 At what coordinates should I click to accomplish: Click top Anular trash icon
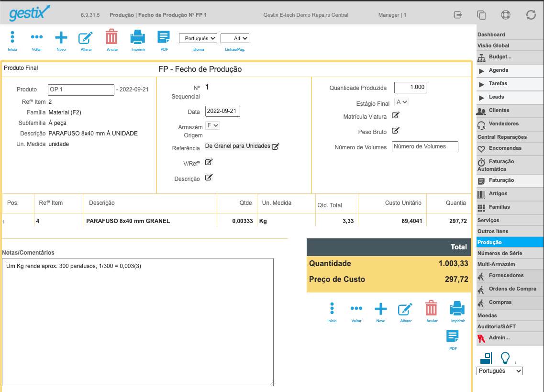pos(111,37)
